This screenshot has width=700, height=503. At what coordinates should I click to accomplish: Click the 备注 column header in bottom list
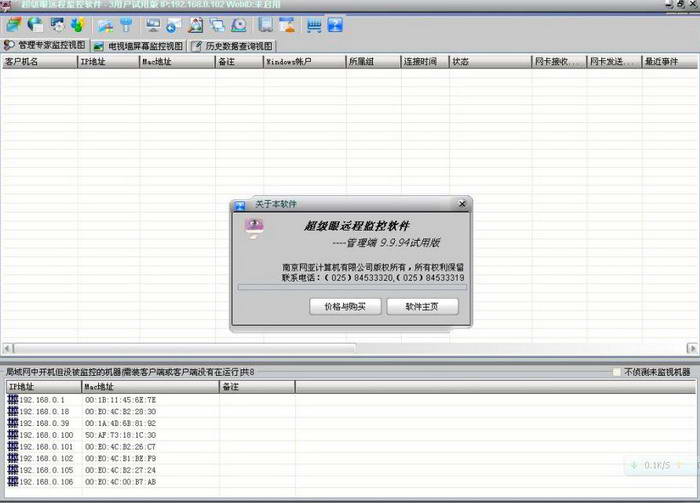pos(257,387)
